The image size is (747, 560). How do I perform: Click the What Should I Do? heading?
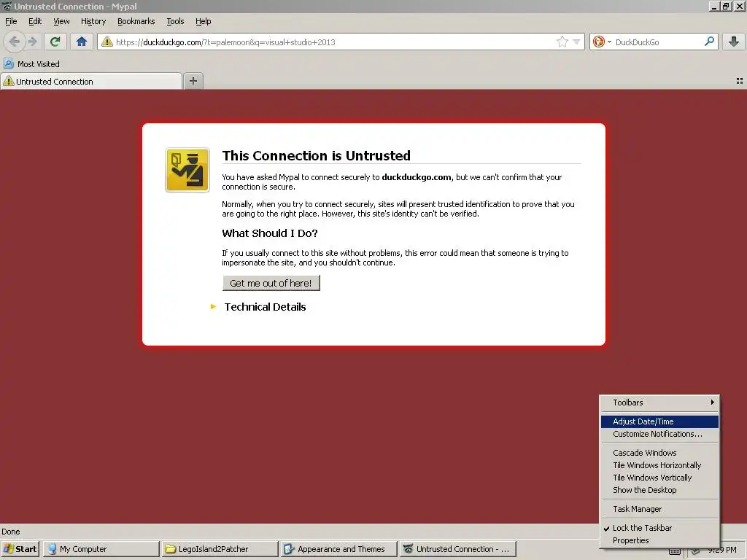[270, 233]
